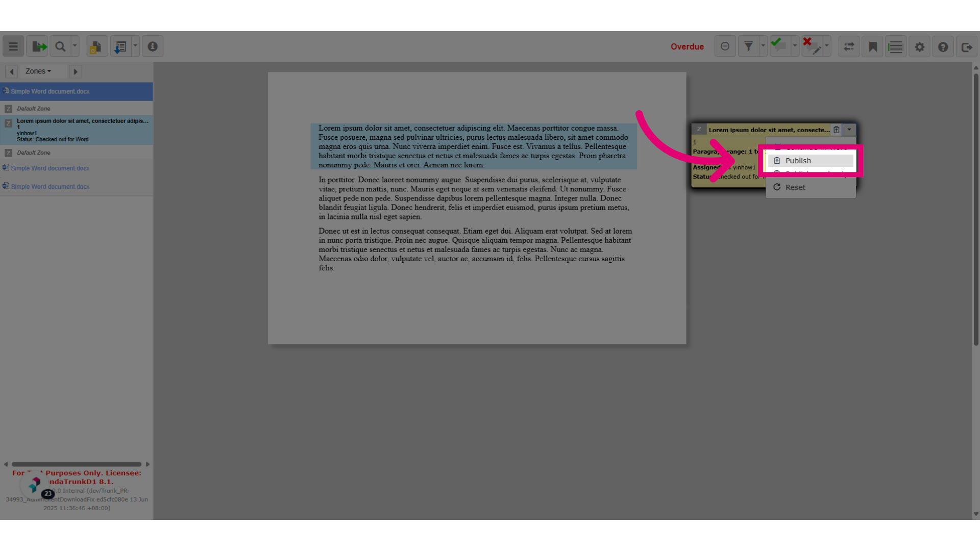Click the "yinhow1" assignee in the zone popup

(744, 167)
